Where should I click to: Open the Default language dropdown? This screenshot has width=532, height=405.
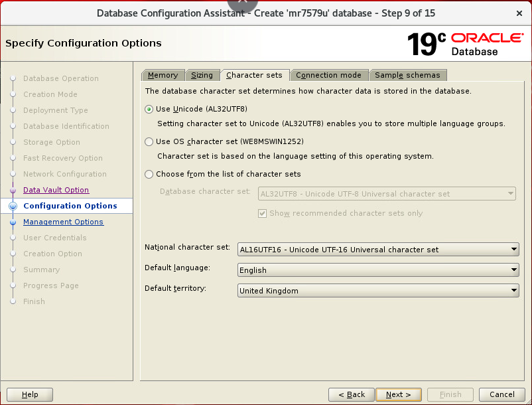(x=378, y=270)
